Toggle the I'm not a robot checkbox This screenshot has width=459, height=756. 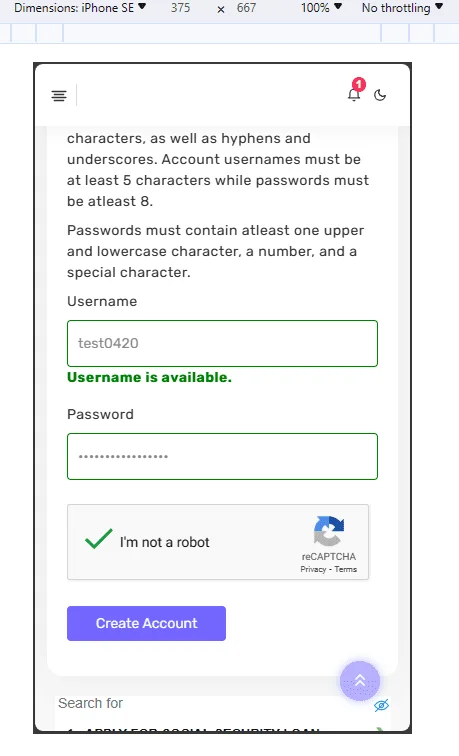pos(98,539)
